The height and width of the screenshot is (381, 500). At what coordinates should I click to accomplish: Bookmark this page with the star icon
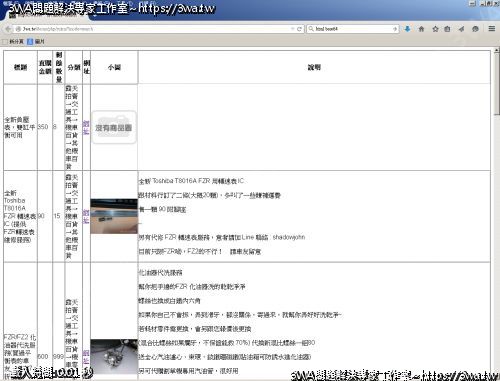point(435,29)
